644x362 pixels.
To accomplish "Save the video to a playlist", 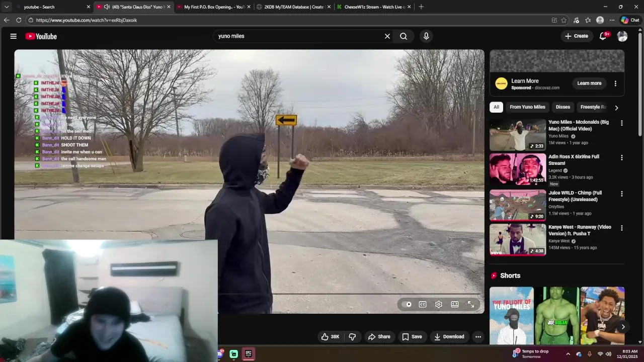I will pyautogui.click(x=412, y=337).
